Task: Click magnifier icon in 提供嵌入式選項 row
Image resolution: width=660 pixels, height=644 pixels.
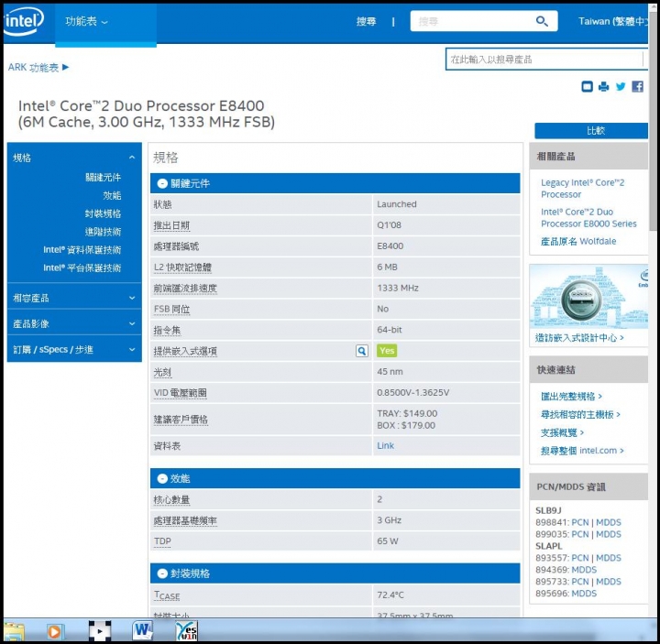Action: tap(361, 351)
